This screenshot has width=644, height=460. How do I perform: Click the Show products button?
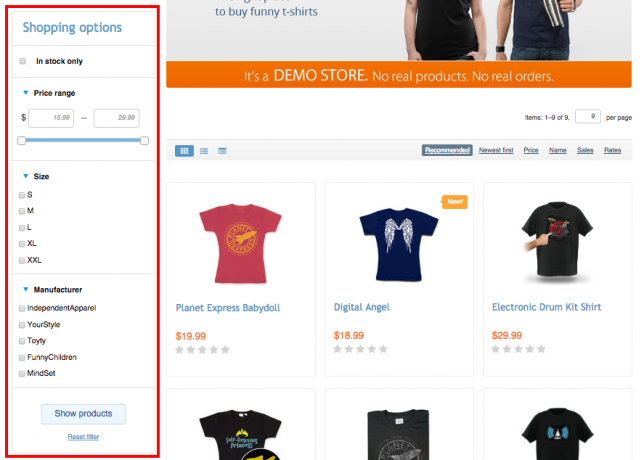[x=83, y=414]
